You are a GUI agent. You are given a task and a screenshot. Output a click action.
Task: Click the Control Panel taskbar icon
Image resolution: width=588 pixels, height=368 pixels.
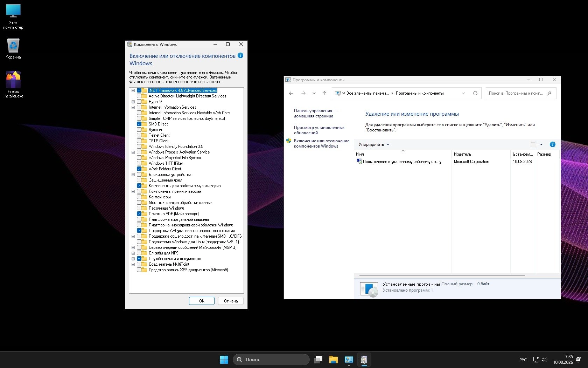click(x=349, y=360)
